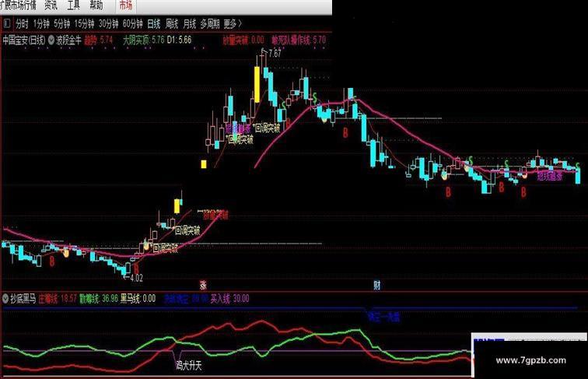Open the 帮助 menu
Screen dimensions: 588x379
pyautogui.click(x=96, y=5)
